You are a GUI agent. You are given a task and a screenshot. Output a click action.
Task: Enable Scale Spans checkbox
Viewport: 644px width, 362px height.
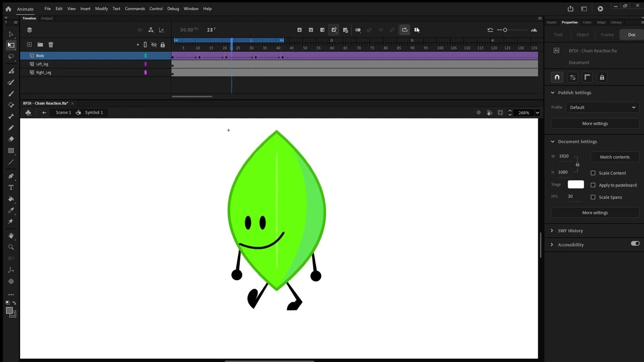[x=593, y=197]
